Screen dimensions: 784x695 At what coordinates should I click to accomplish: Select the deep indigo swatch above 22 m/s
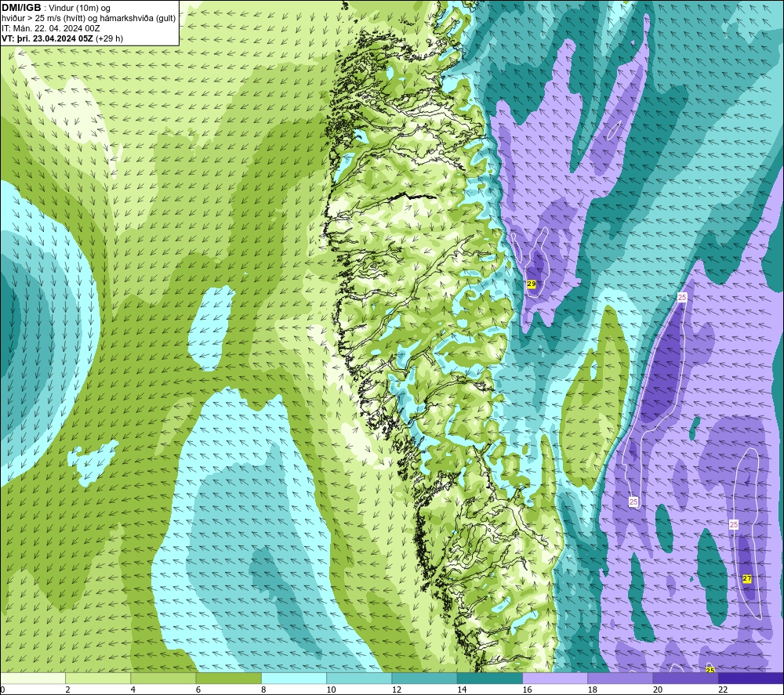tap(751, 678)
